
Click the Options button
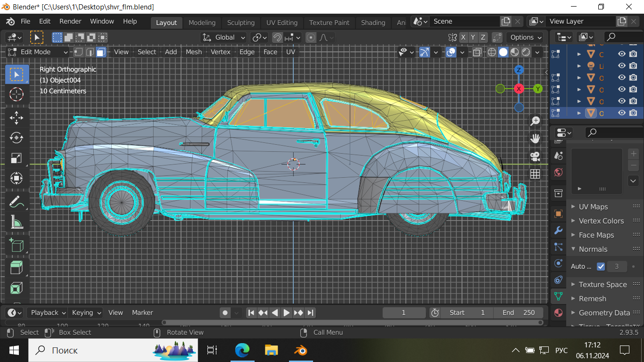pyautogui.click(x=526, y=37)
